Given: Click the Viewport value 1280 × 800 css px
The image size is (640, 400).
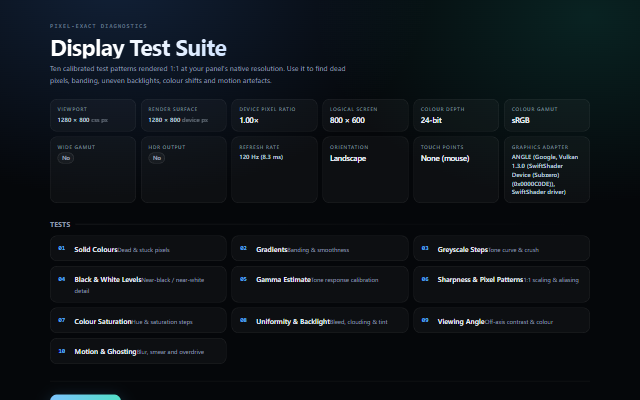Looking at the screenshot, I should point(82,120).
